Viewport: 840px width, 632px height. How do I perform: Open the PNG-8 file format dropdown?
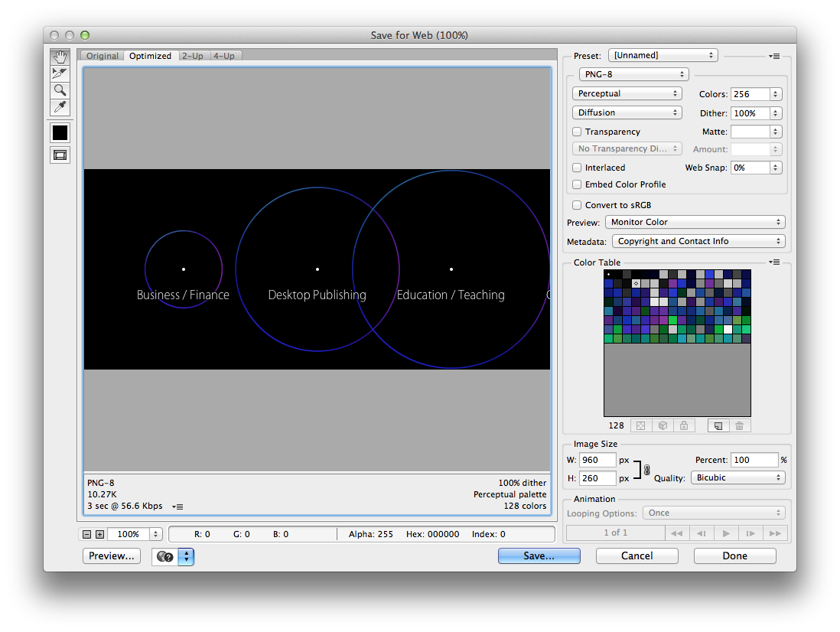[x=633, y=74]
